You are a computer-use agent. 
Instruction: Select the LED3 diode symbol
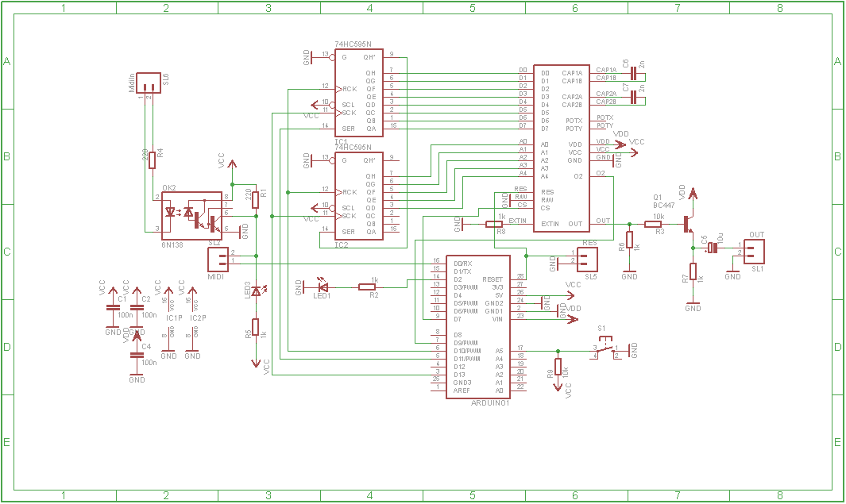[x=256, y=292]
